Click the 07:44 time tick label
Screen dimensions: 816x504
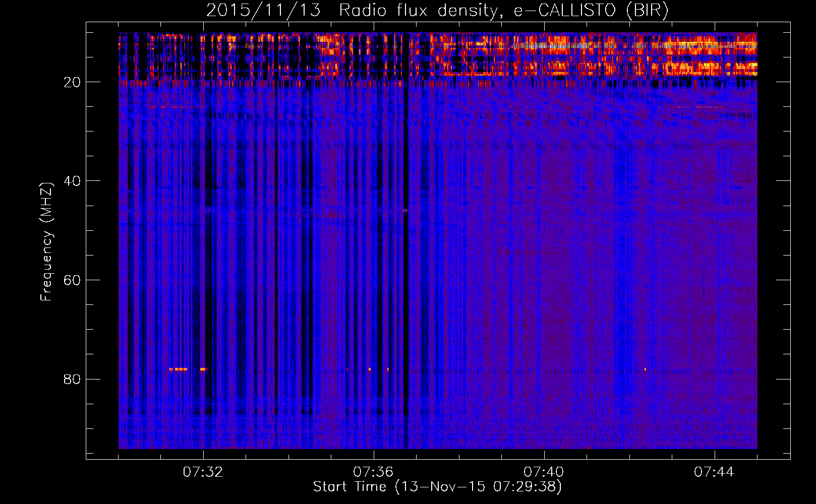(714, 472)
